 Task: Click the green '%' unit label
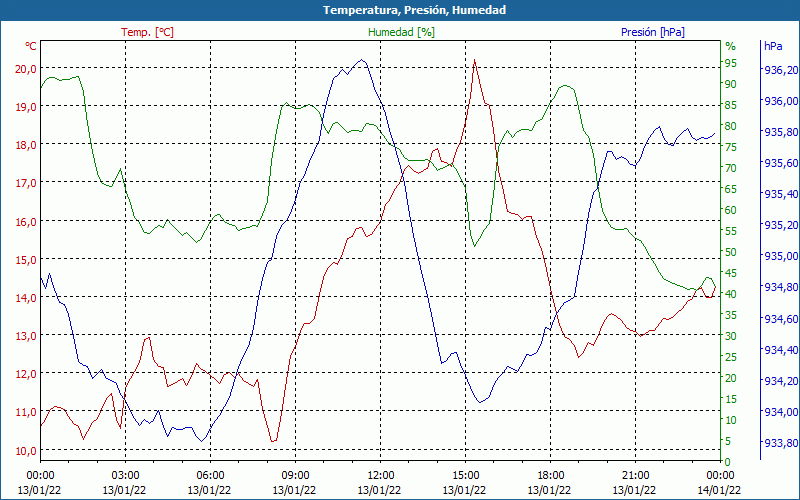click(731, 46)
